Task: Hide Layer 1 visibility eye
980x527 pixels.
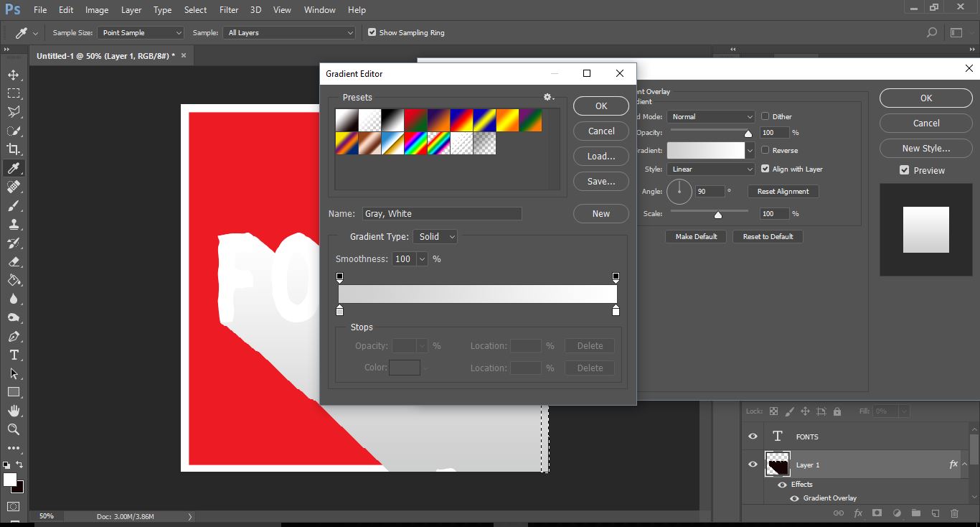Action: [x=753, y=465]
